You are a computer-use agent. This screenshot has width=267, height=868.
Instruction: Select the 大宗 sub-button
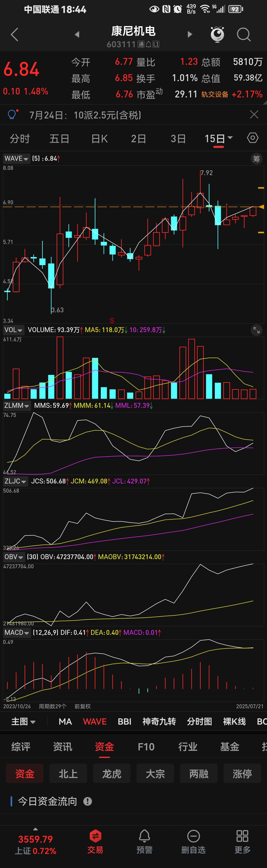[x=155, y=773]
